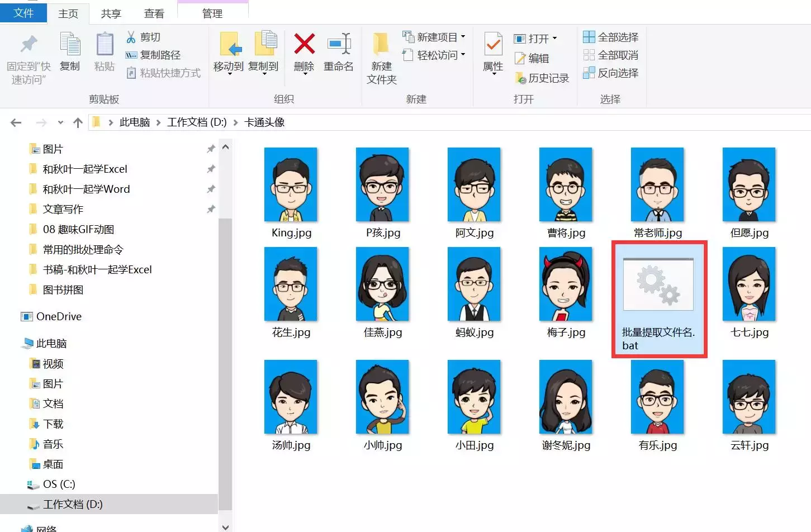Image resolution: width=811 pixels, height=532 pixels.
Task: Select the 批量提取文件名.bat file
Action: pyautogui.click(x=658, y=300)
